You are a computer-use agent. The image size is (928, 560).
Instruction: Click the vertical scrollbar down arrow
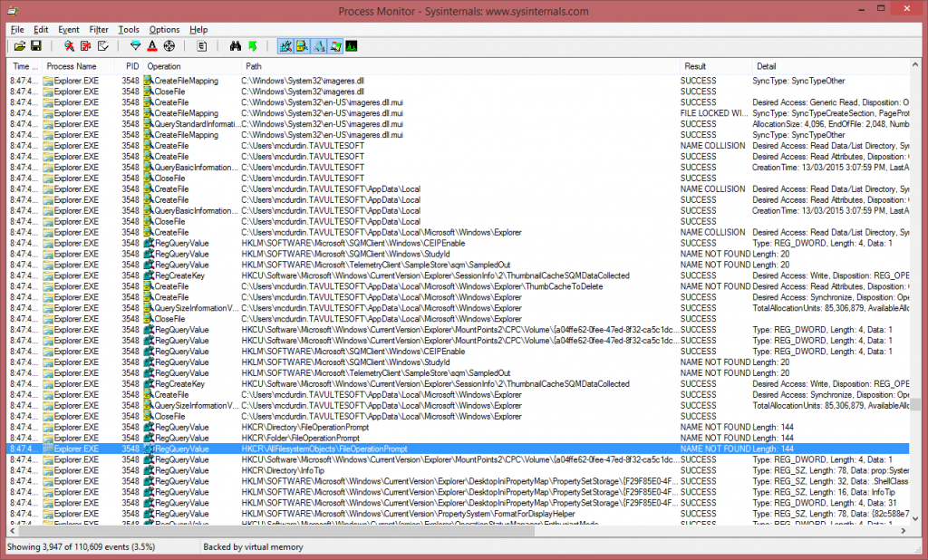(x=915, y=519)
